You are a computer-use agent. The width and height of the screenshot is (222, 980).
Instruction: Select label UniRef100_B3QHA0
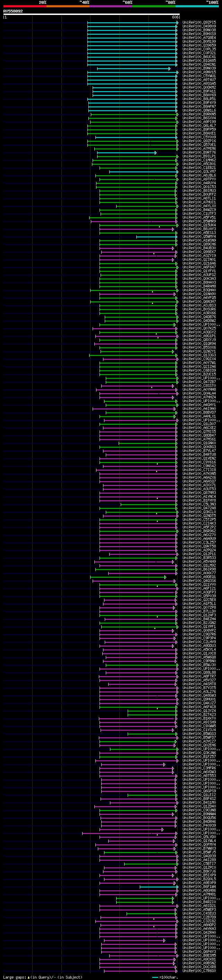click(199, 290)
